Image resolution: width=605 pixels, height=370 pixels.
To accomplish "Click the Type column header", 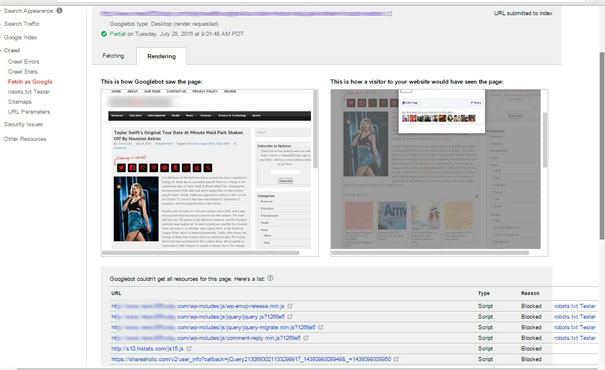I will coord(483,293).
